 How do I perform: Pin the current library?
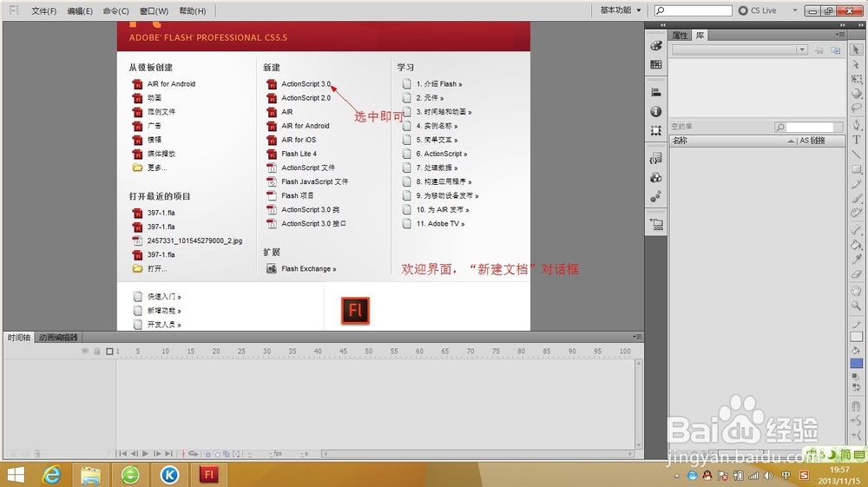(x=819, y=49)
